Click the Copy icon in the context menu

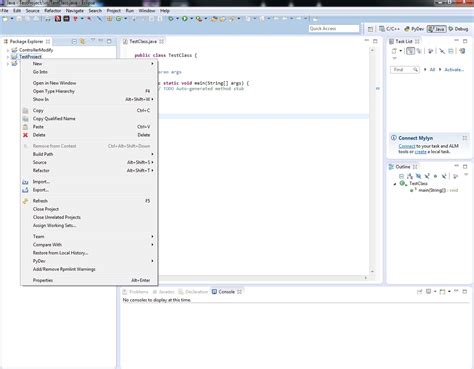tap(25, 110)
